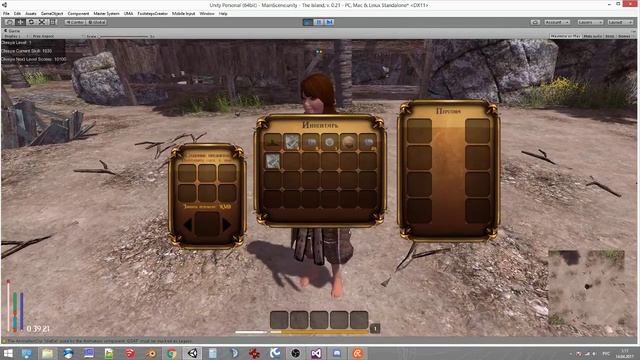Toggle the Center pivot mode button
This screenshot has width=640, height=360.
coord(75,22)
